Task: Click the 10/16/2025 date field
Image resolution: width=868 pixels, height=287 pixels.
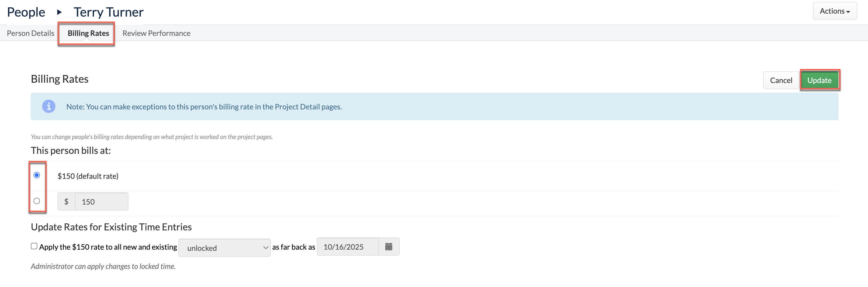Action: click(348, 247)
